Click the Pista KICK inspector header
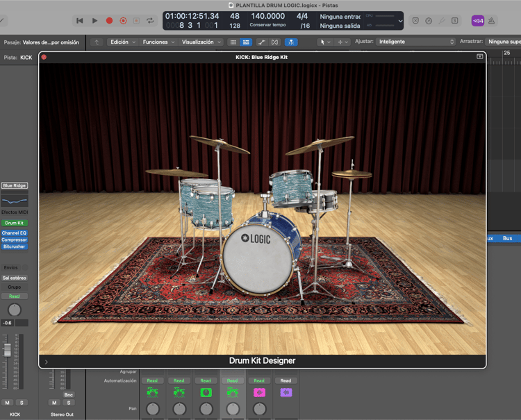 (18, 58)
